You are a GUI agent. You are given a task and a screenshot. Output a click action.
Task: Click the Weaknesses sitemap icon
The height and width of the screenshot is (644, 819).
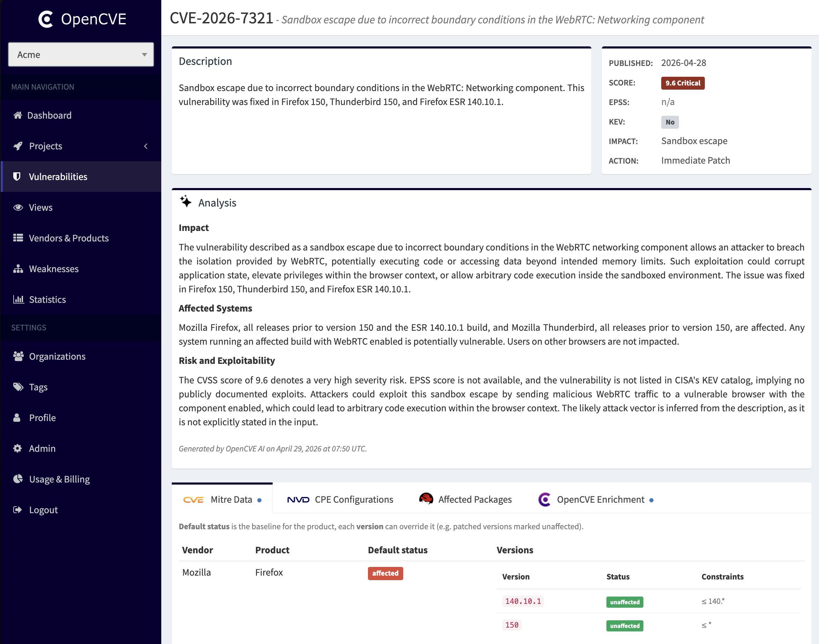click(x=18, y=269)
